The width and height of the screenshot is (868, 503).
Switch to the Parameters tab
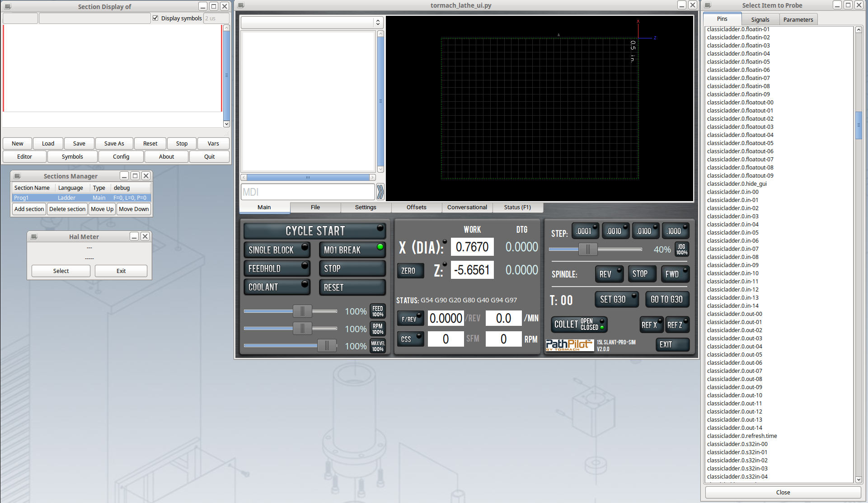(x=798, y=19)
